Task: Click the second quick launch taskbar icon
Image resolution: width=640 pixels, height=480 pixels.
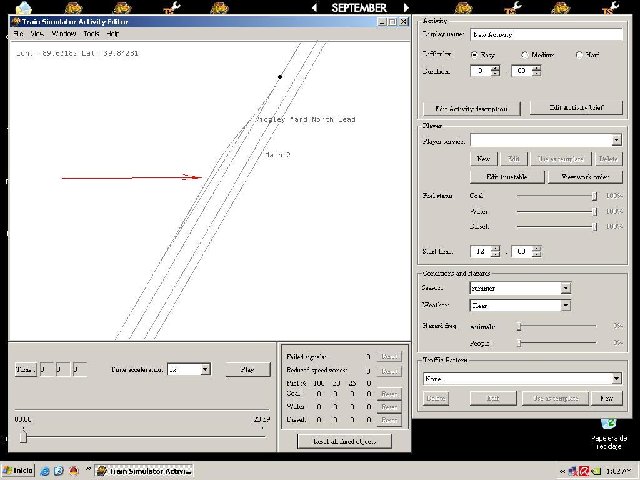Action: click(x=59, y=470)
